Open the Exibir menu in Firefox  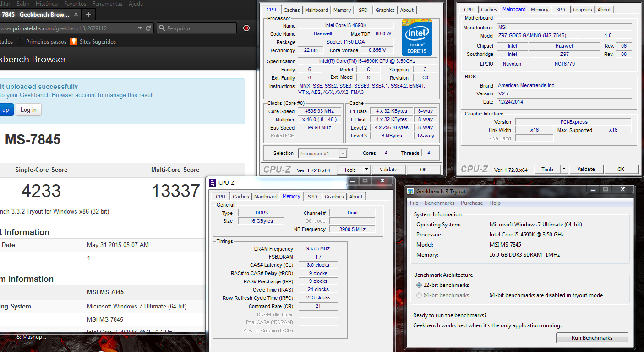coord(23,4)
